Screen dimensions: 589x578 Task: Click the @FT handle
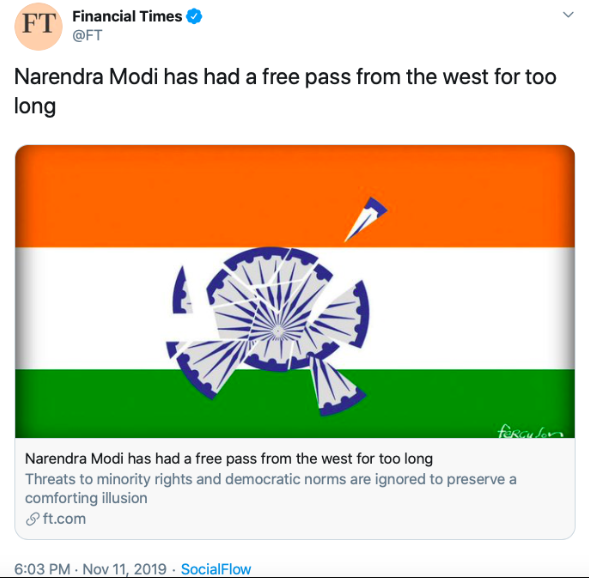click(x=87, y=35)
